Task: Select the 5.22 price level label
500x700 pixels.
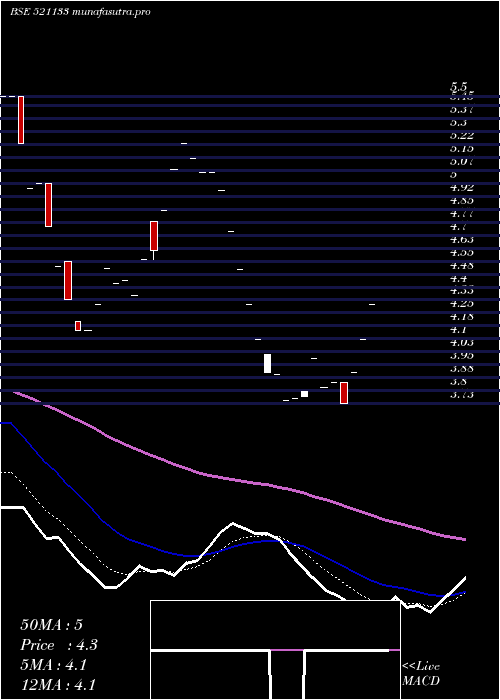Action: point(462,136)
